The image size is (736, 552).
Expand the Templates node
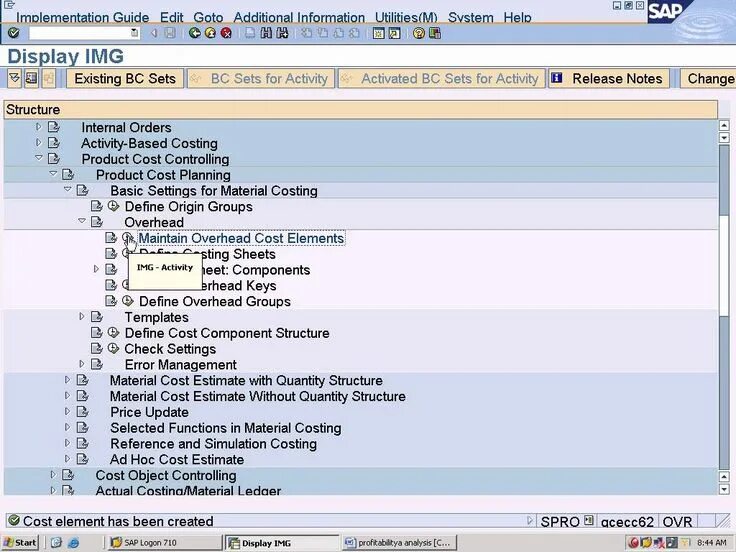point(82,316)
